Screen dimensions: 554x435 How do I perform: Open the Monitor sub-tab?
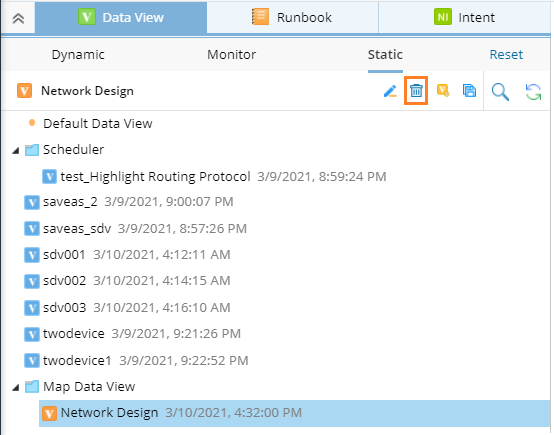tap(231, 55)
